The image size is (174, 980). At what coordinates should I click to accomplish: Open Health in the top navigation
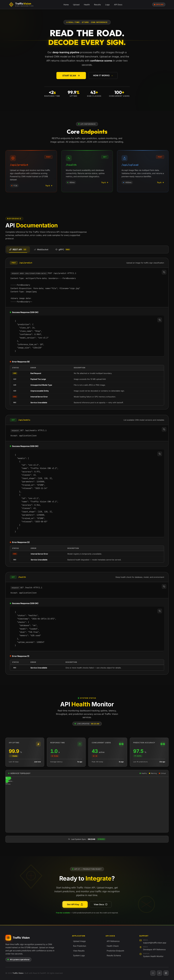point(87,5)
